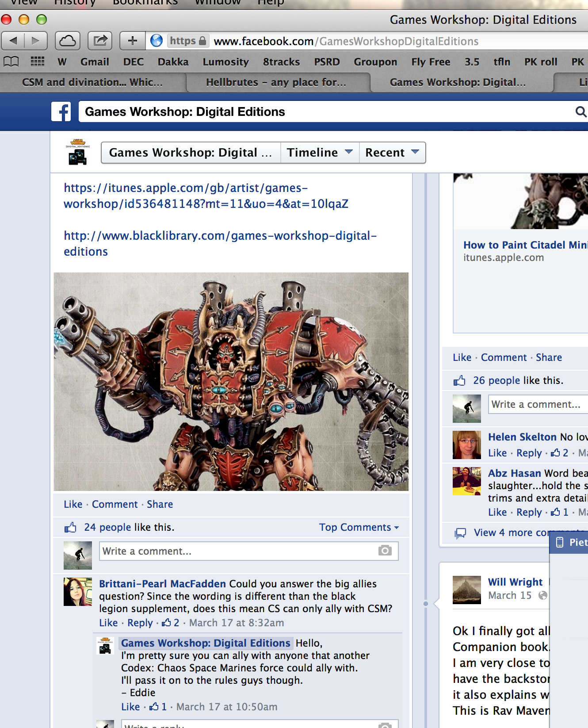The height and width of the screenshot is (728, 588).
Task: Like the Hellbrute photo post
Action: (x=73, y=504)
